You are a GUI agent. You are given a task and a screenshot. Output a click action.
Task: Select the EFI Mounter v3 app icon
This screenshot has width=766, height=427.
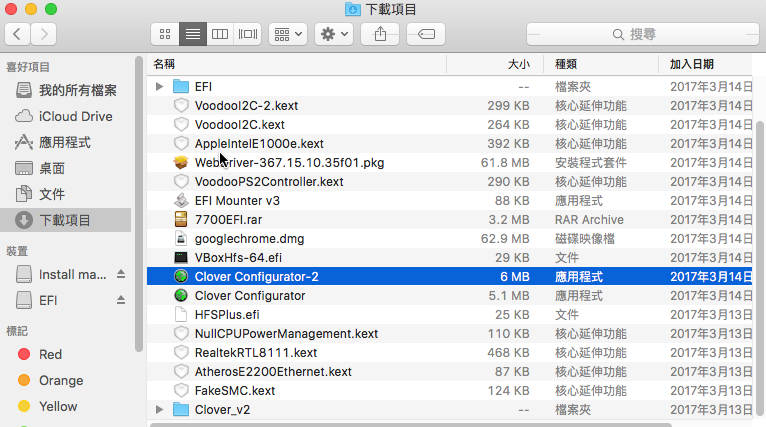pos(181,201)
